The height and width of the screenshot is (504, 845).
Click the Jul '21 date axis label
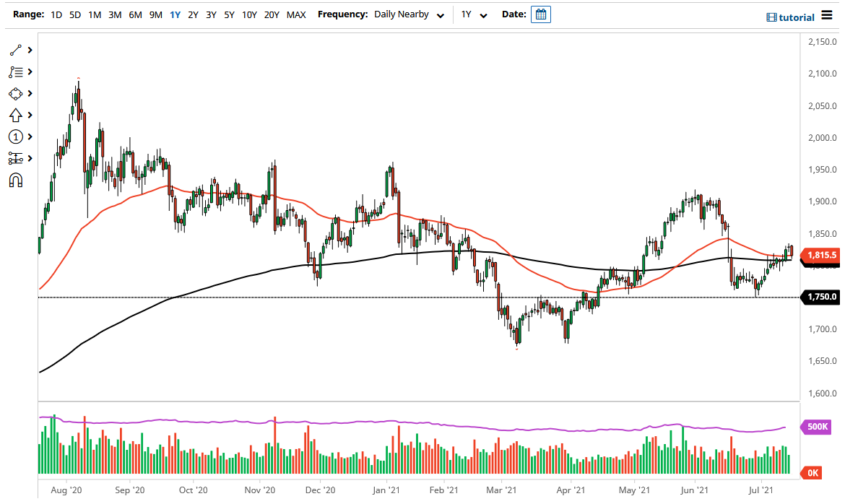click(x=761, y=490)
